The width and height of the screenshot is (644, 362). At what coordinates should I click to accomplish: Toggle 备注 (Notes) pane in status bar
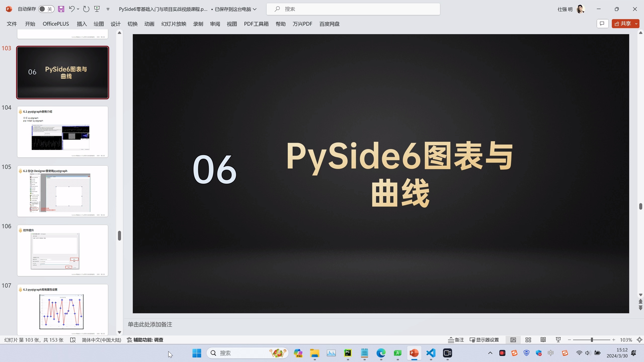click(456, 340)
